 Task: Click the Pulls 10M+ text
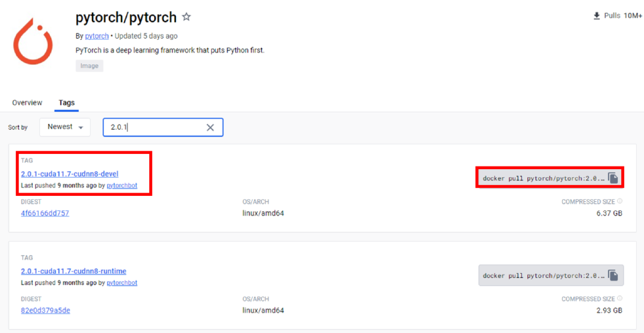(x=623, y=16)
